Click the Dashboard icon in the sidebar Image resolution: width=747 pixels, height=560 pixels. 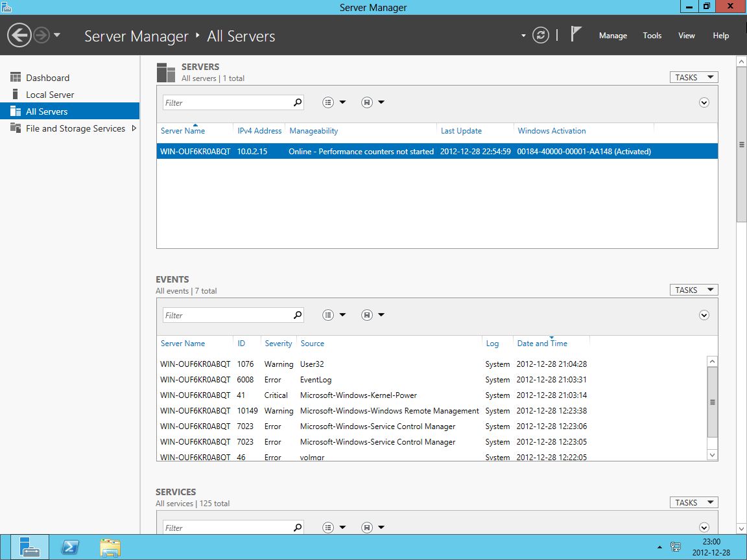click(16, 77)
